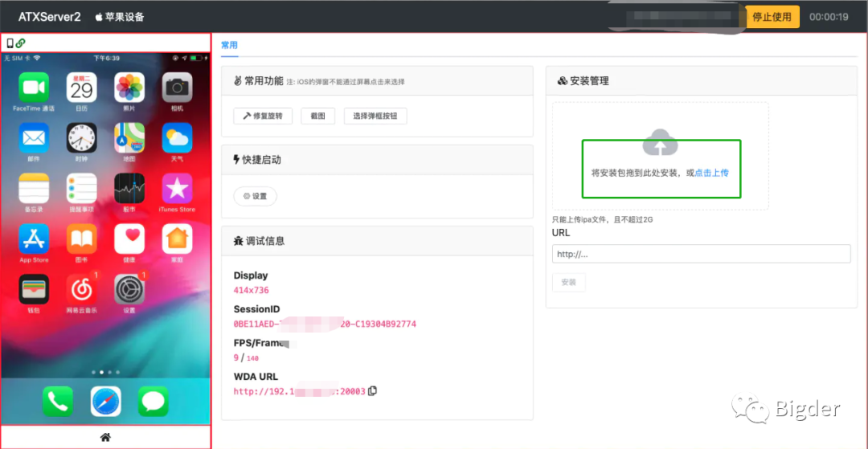
Task: Copy the WDA URL with the clipboard icon
Action: pyautogui.click(x=372, y=391)
